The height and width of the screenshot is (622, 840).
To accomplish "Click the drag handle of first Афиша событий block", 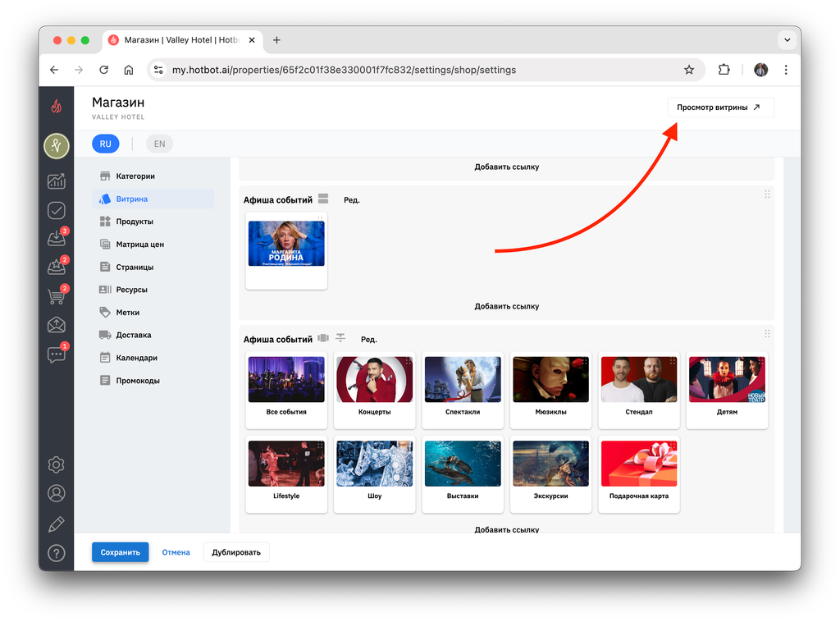I will coord(767,194).
